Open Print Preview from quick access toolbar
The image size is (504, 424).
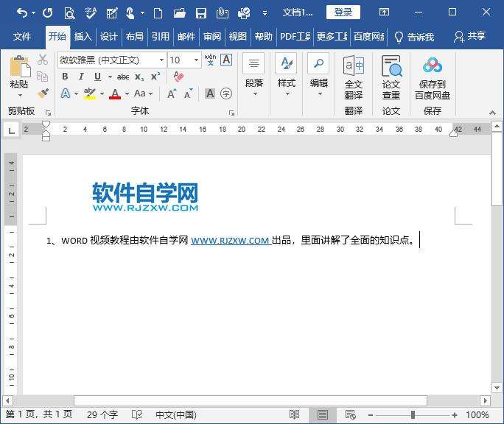(x=69, y=13)
